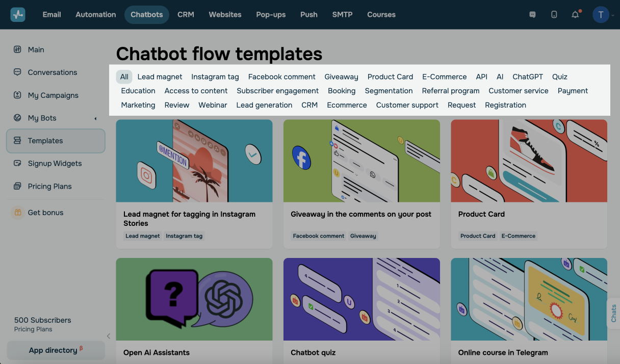
Task: Open the Email section
Action: click(52, 14)
